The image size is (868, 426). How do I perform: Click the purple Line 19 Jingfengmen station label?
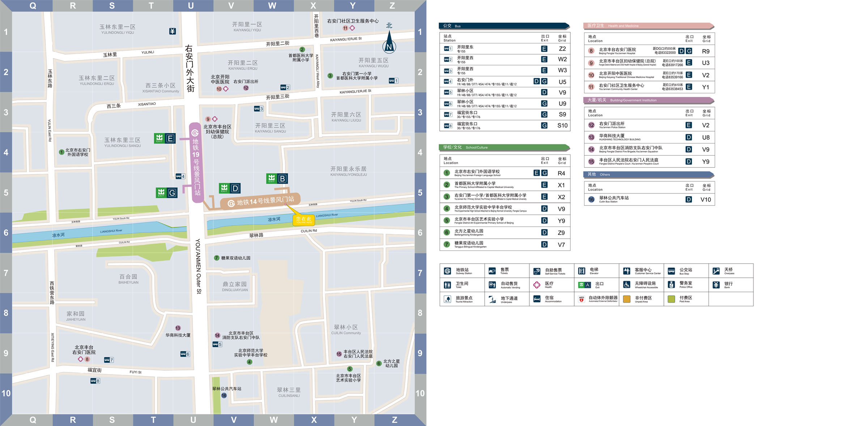coord(196,163)
